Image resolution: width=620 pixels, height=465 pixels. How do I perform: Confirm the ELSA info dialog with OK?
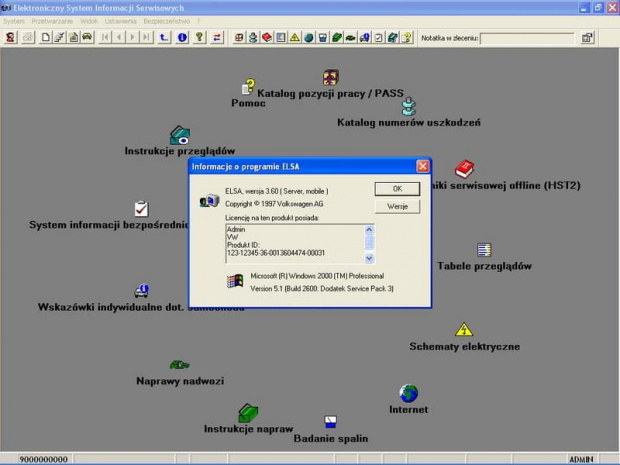[397, 189]
